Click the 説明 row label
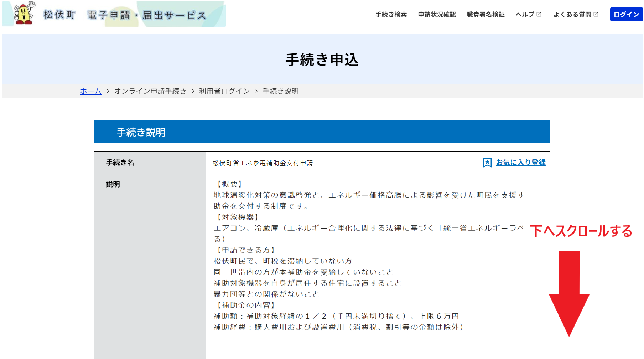 click(x=113, y=184)
